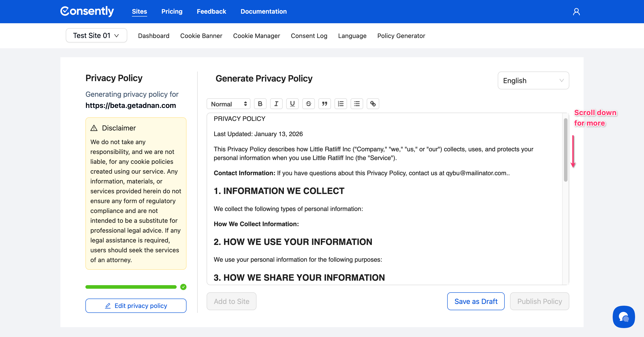Insert a blockquote with quote icon
Screen dimensions: 644x337
click(x=324, y=104)
